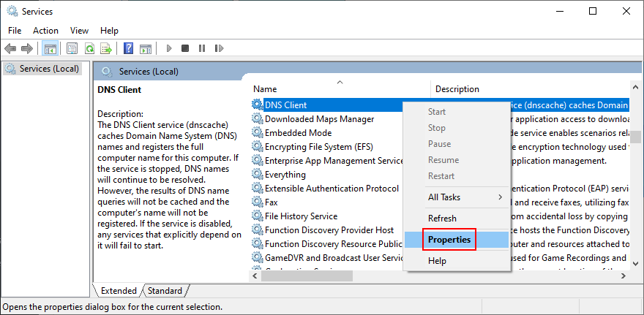The height and width of the screenshot is (315, 644).
Task: Click the greyed Stop context menu entry
Action: click(457, 128)
